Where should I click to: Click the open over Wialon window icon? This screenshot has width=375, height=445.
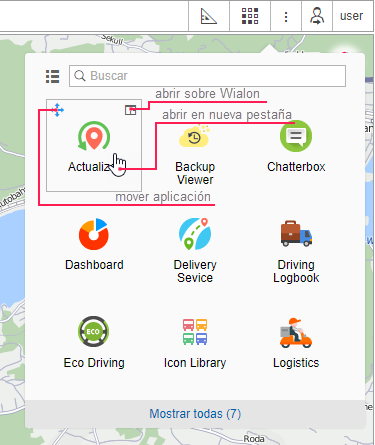130,110
